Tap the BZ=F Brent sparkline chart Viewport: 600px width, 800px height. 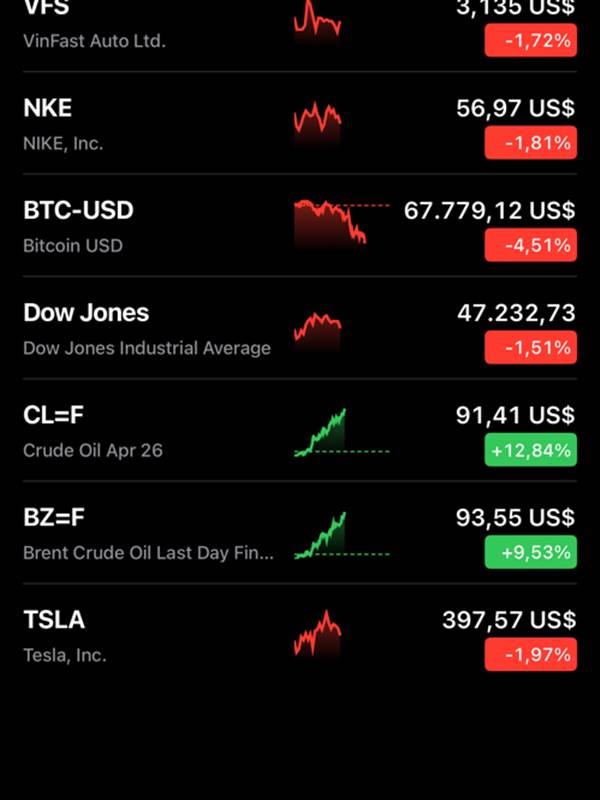322,535
